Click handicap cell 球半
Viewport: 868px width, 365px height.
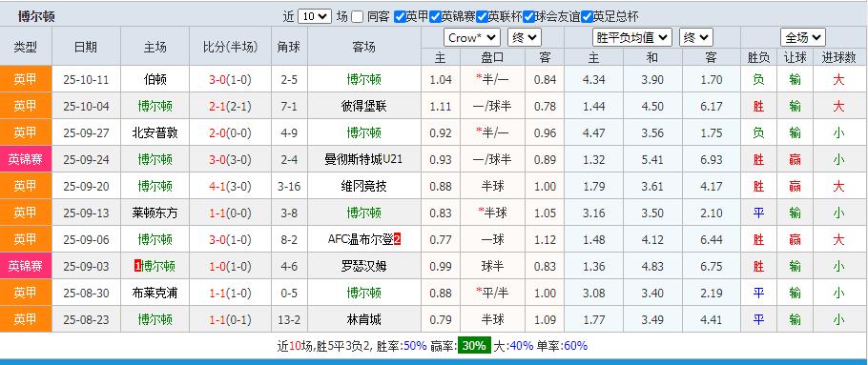[x=492, y=267]
